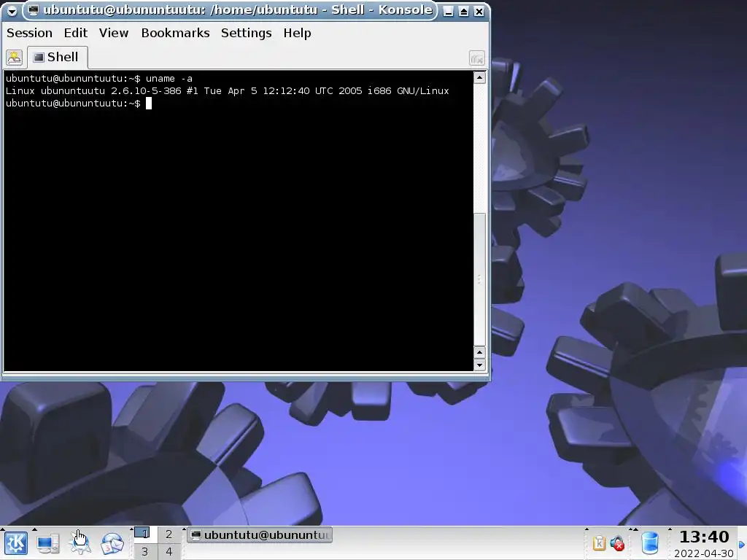Open the KDE K Menu launcher
Image resolution: width=747 pixels, height=560 pixels.
16,543
